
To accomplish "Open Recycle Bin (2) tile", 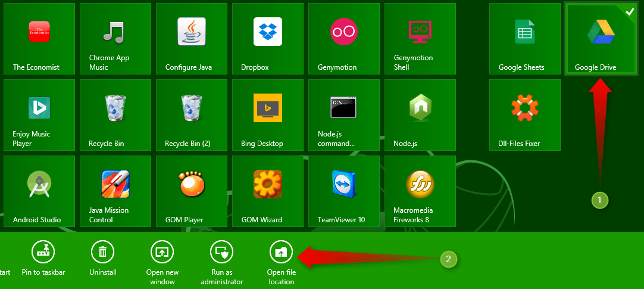I will (x=192, y=114).
